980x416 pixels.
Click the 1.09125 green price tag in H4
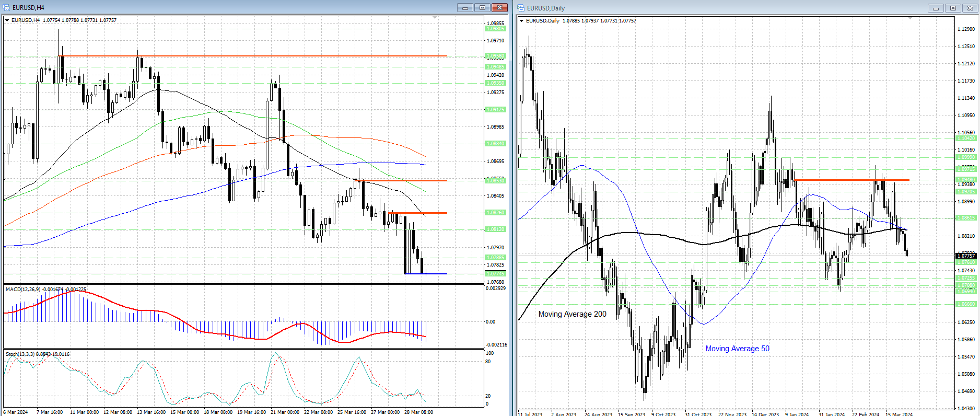point(496,110)
